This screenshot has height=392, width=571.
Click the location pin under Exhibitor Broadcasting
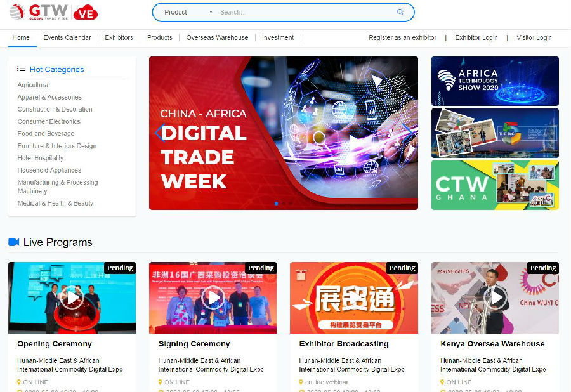tap(301, 382)
